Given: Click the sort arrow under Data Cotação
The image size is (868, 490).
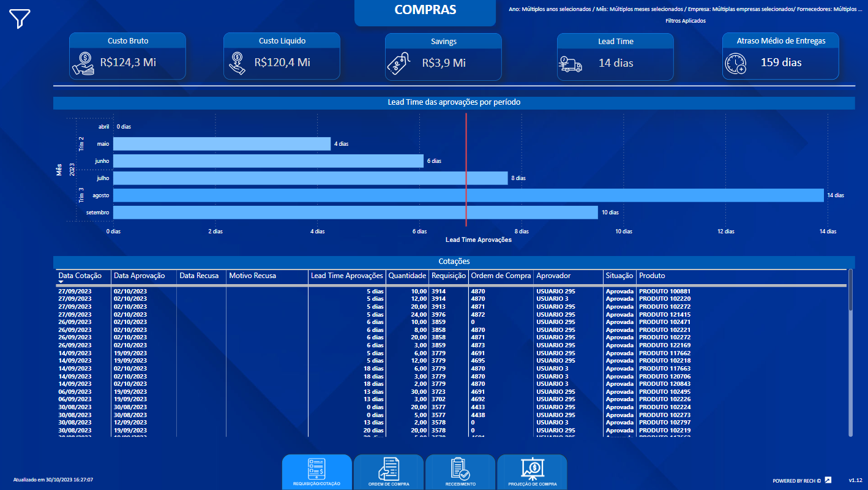Looking at the screenshot, I should click(61, 282).
